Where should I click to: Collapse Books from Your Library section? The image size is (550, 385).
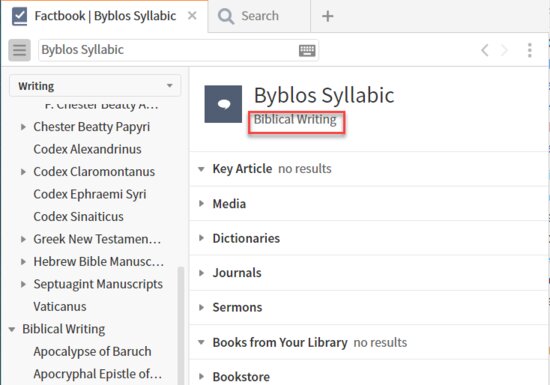click(x=201, y=342)
